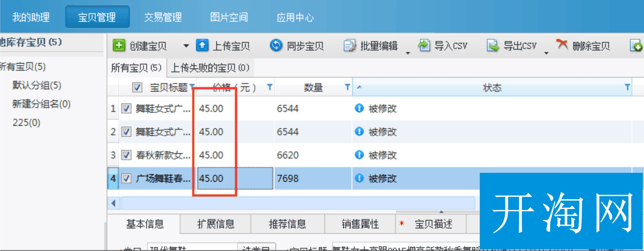Click 同步宝贝 button label
This screenshot has height=251, width=644.
[305, 46]
